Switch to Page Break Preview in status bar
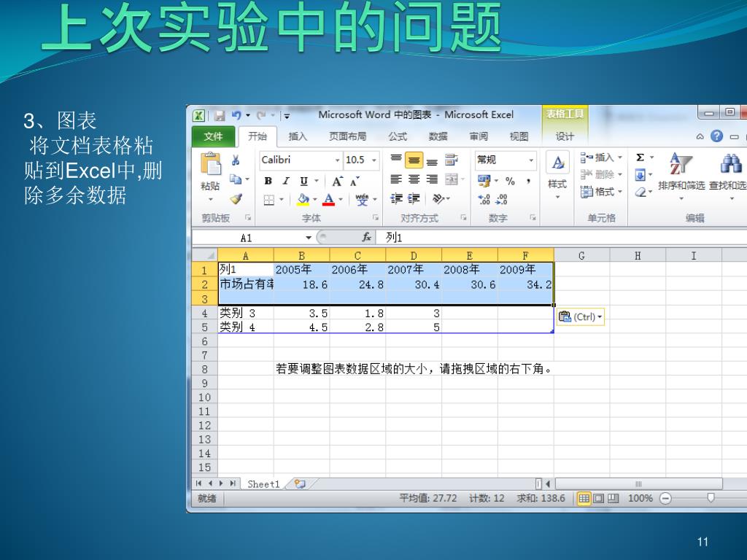Image resolution: width=747 pixels, height=560 pixels. click(x=613, y=498)
